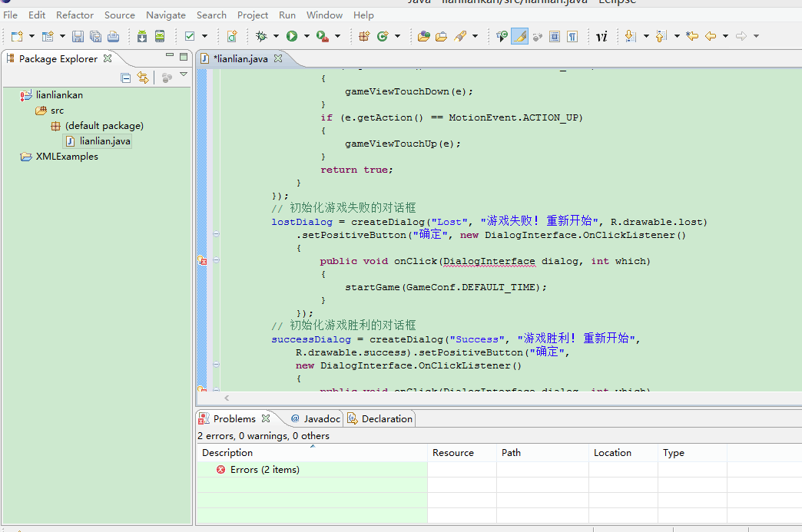802x532 pixels.
Task: Click the External Tools run icon
Action: pyautogui.click(x=322, y=36)
